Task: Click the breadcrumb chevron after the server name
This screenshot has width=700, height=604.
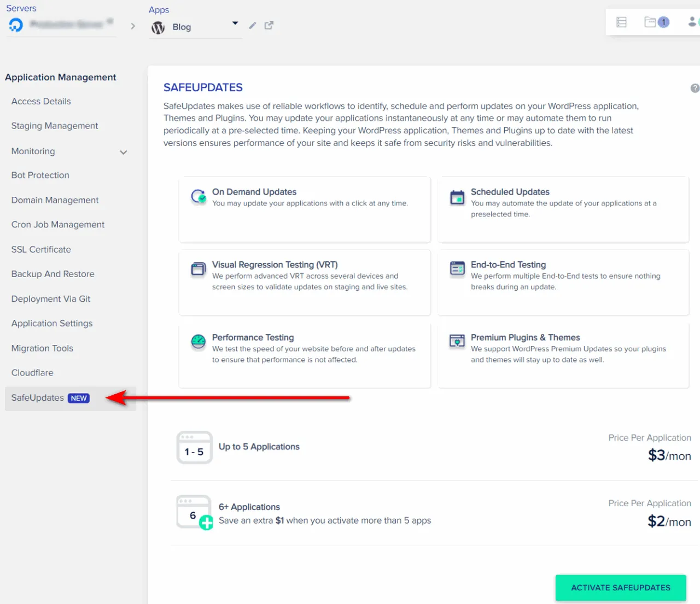Action: pyautogui.click(x=133, y=26)
